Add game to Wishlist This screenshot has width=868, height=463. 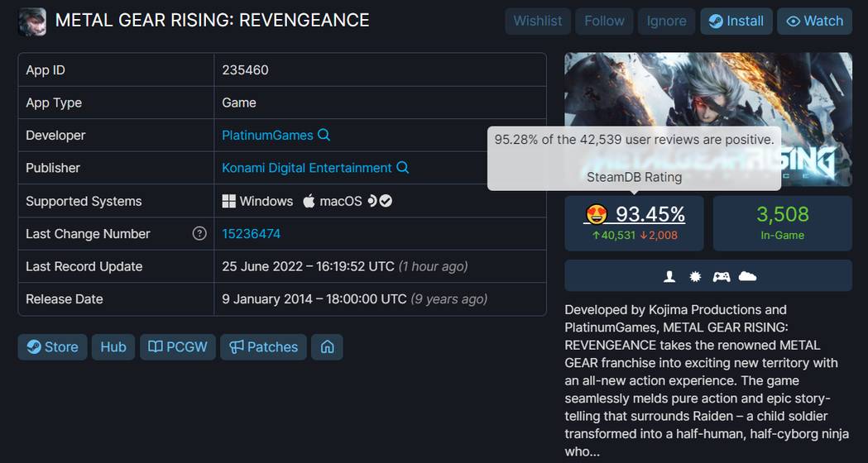coord(538,21)
